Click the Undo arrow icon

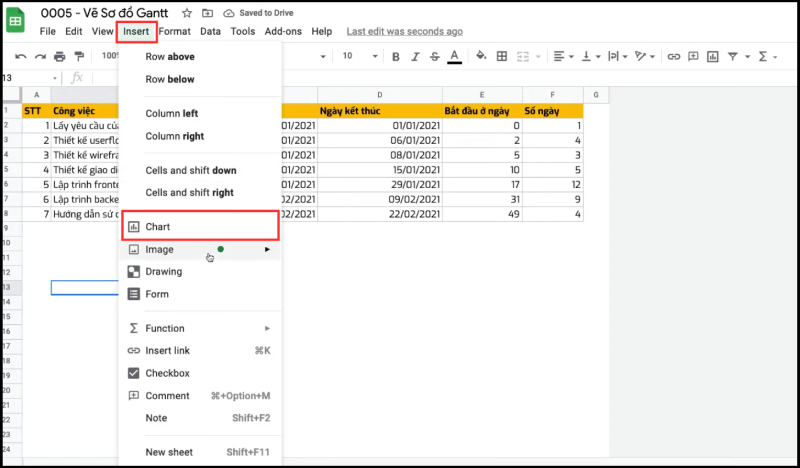pyautogui.click(x=20, y=56)
